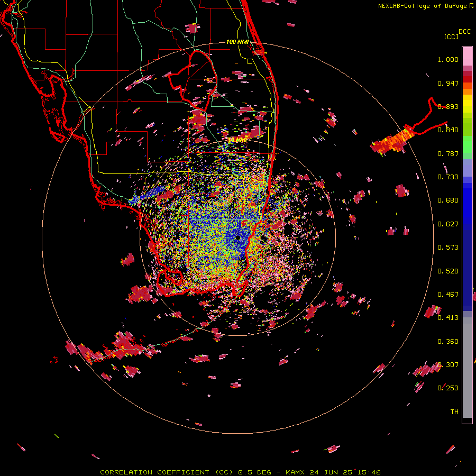
Task: Select the 0.893 legend value
Action: tap(448, 106)
